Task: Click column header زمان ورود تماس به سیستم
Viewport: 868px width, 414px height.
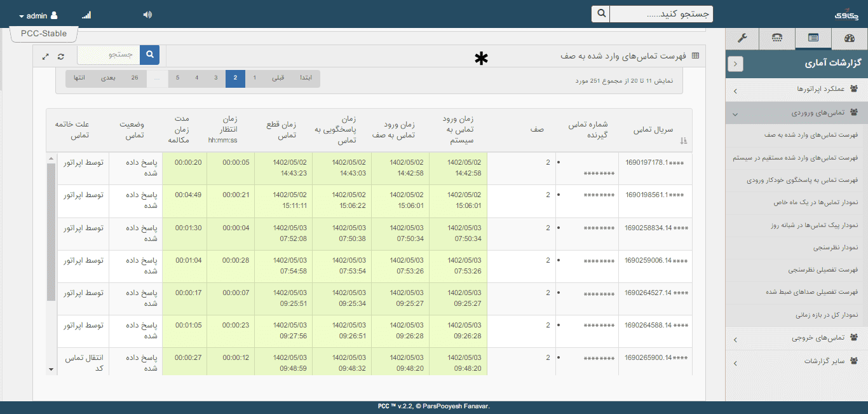Action: tap(458, 130)
